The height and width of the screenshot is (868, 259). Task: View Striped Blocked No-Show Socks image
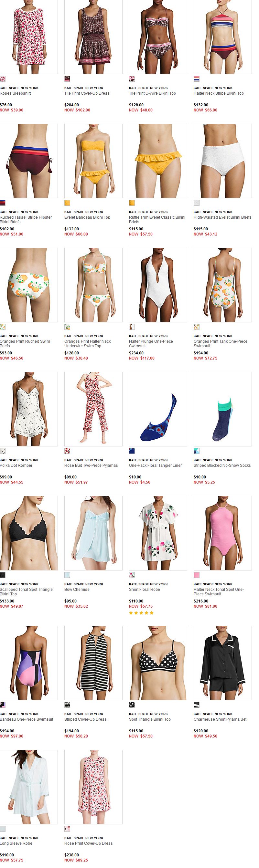coord(222,409)
